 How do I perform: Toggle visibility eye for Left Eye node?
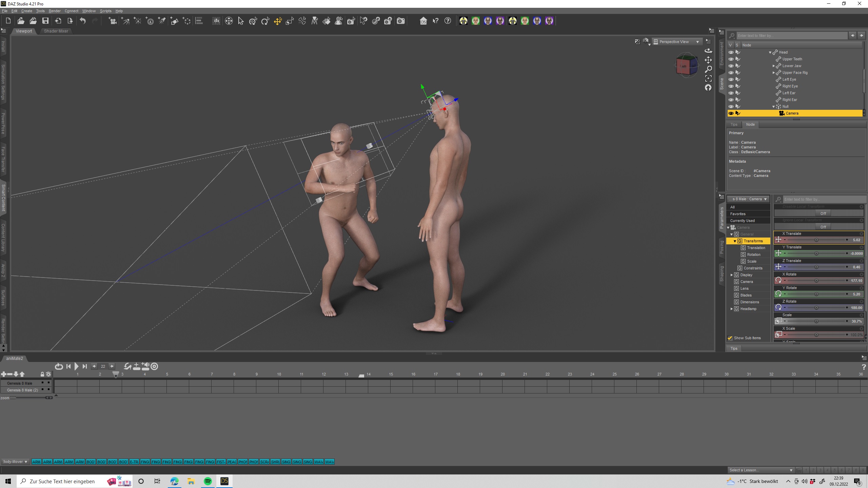(x=731, y=79)
